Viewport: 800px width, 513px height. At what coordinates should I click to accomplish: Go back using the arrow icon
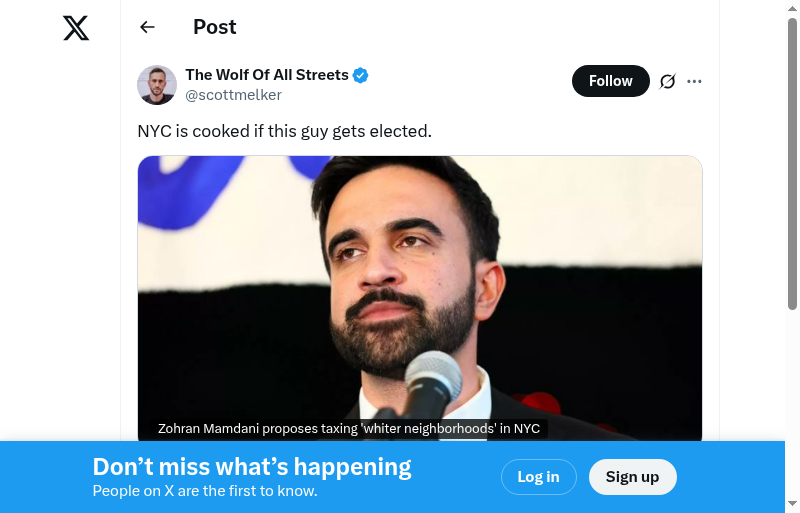point(148,27)
